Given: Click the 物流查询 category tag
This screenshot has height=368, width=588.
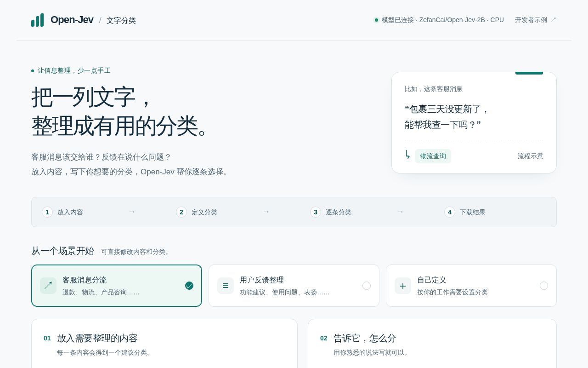Looking at the screenshot, I should [x=433, y=156].
